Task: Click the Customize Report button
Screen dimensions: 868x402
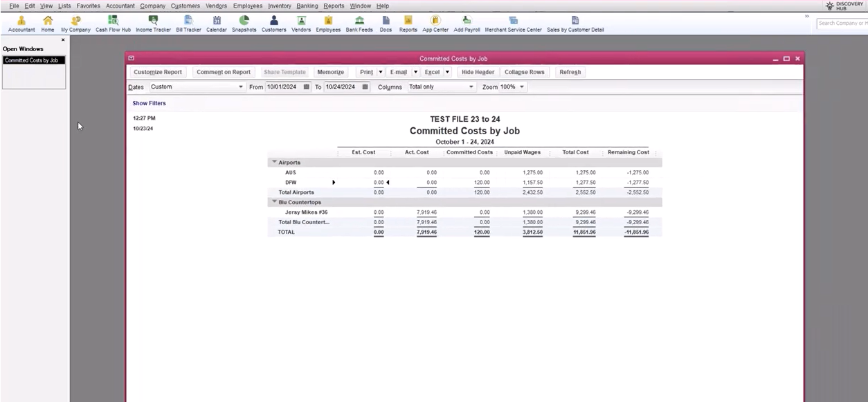Action: coord(158,72)
